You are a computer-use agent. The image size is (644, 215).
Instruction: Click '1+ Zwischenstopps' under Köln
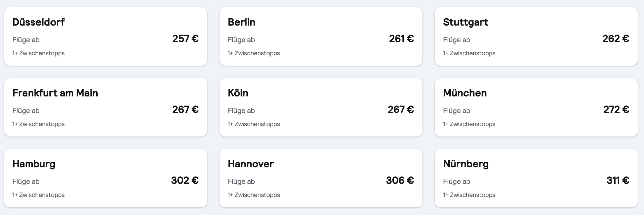coord(254,124)
